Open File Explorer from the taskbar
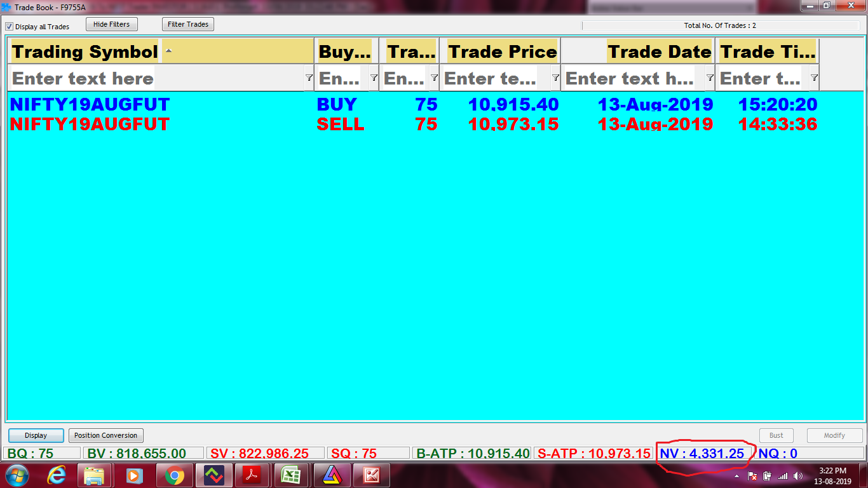 [95, 475]
